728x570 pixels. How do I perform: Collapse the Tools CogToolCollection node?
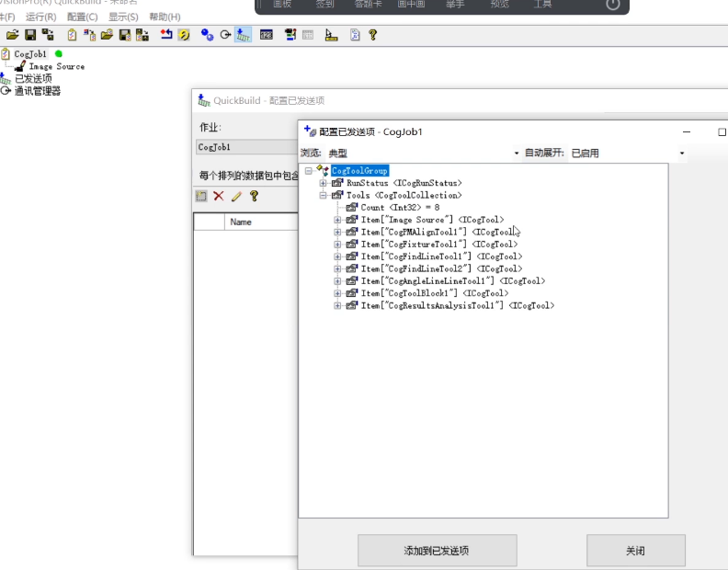pyautogui.click(x=324, y=196)
